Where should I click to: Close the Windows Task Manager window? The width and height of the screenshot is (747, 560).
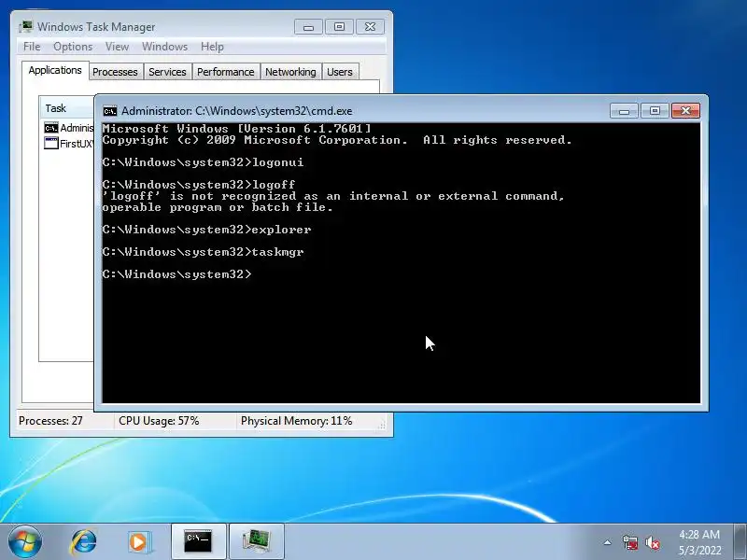[x=370, y=27]
